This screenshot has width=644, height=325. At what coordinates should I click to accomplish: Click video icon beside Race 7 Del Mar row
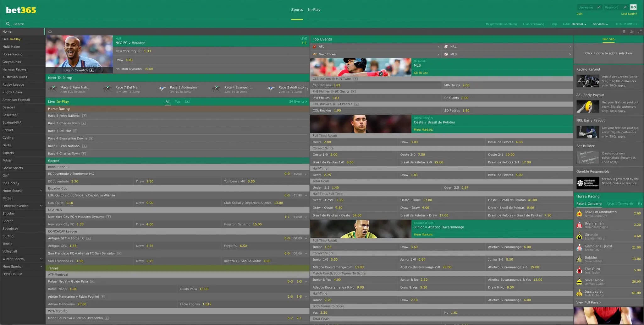pyautogui.click(x=75, y=131)
